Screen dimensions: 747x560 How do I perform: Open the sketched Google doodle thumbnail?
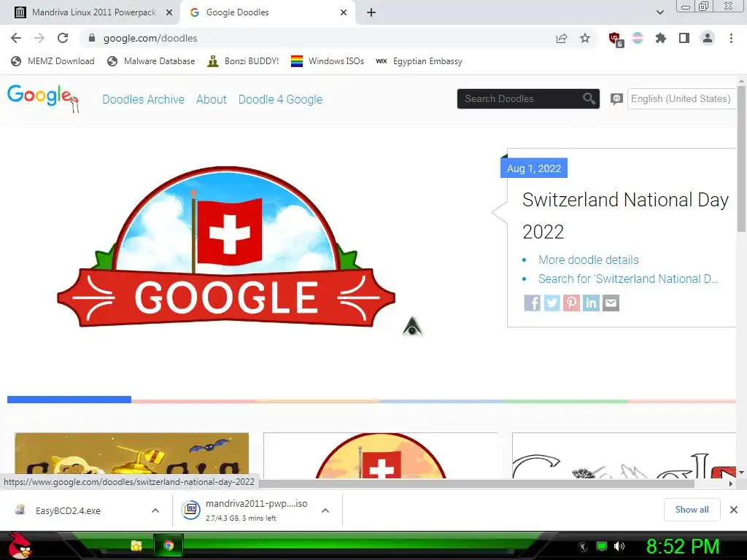coord(624,455)
